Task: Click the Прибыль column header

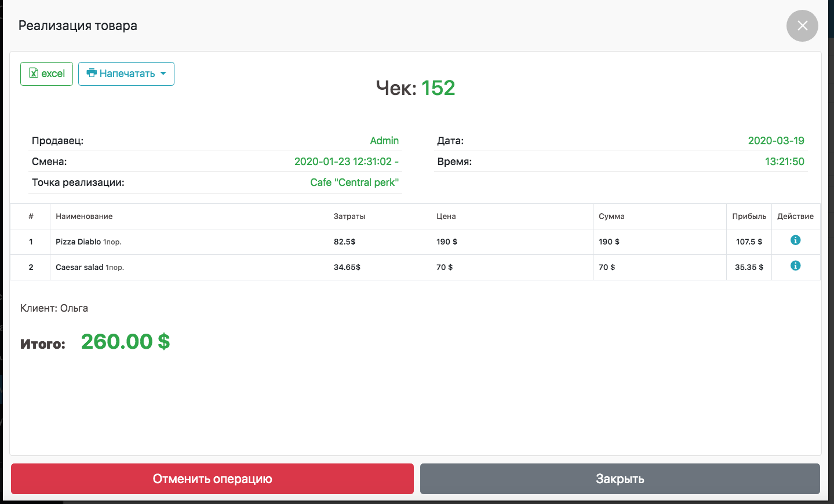Action: (748, 216)
